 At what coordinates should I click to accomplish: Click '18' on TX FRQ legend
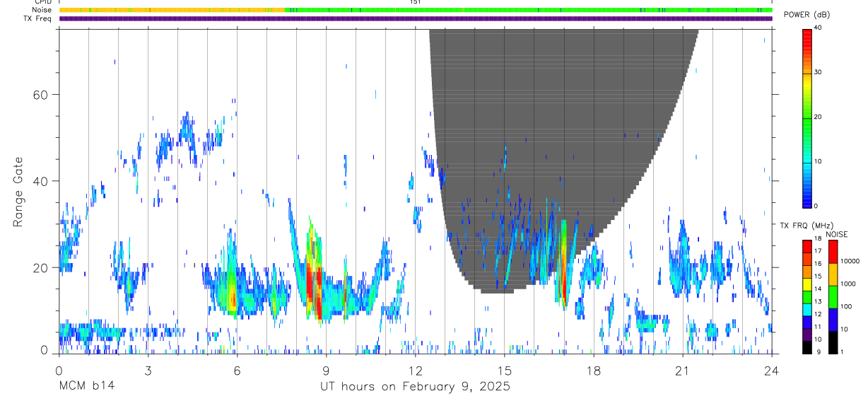818,239
